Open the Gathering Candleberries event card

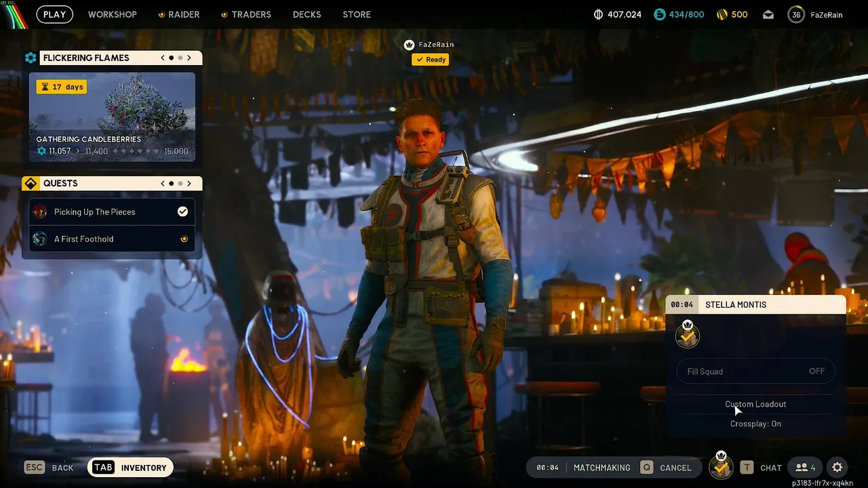(x=112, y=117)
